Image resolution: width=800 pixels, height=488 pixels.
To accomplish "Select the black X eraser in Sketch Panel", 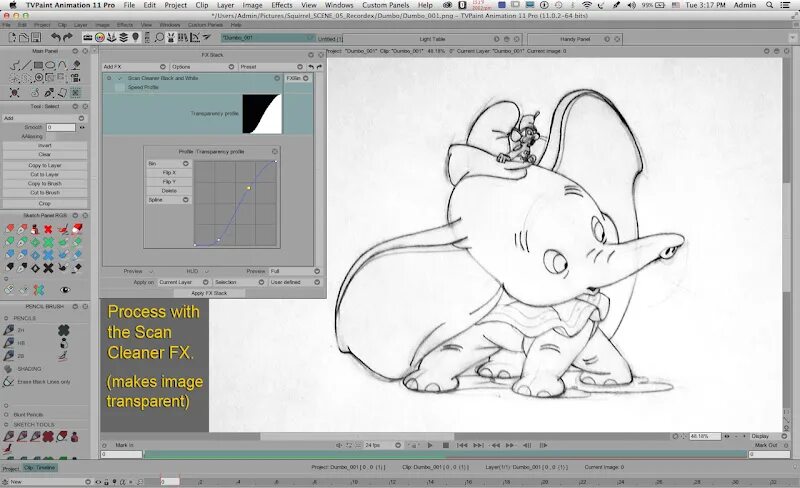I will pyautogui.click(x=48, y=267).
